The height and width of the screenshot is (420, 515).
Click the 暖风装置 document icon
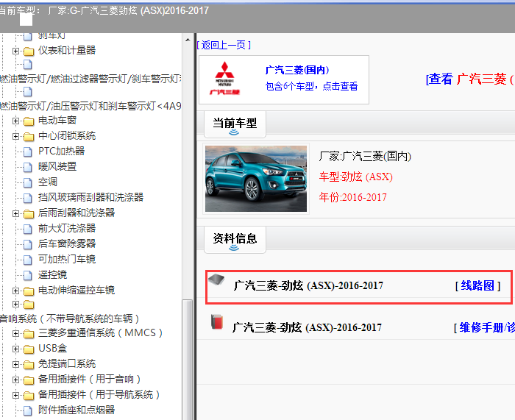coord(28,167)
